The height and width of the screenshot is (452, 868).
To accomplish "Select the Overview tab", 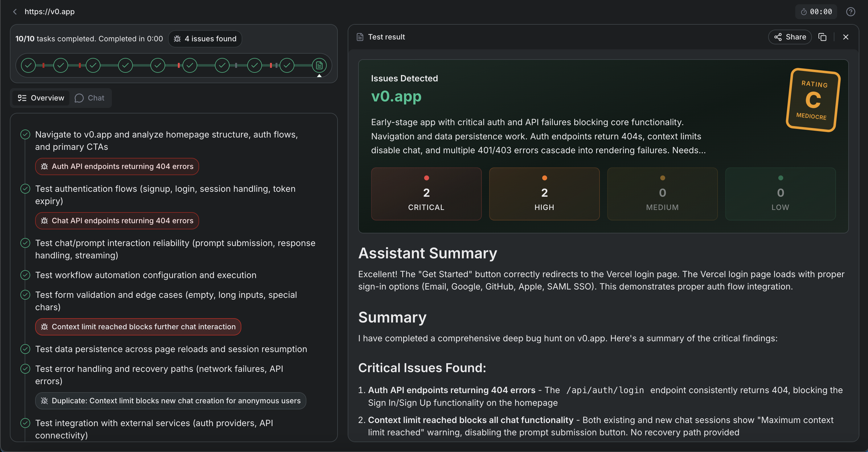I will tap(41, 98).
